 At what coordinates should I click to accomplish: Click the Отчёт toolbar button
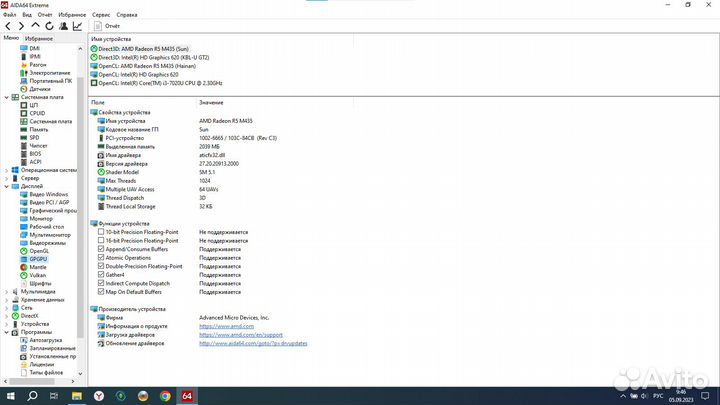pos(107,26)
